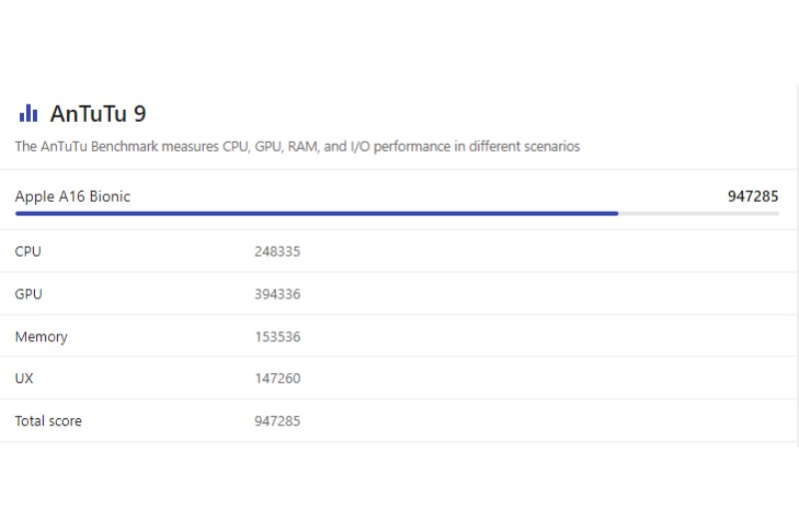
Task: Click the bold 947285 score beside the chip name
Action: tap(752, 197)
